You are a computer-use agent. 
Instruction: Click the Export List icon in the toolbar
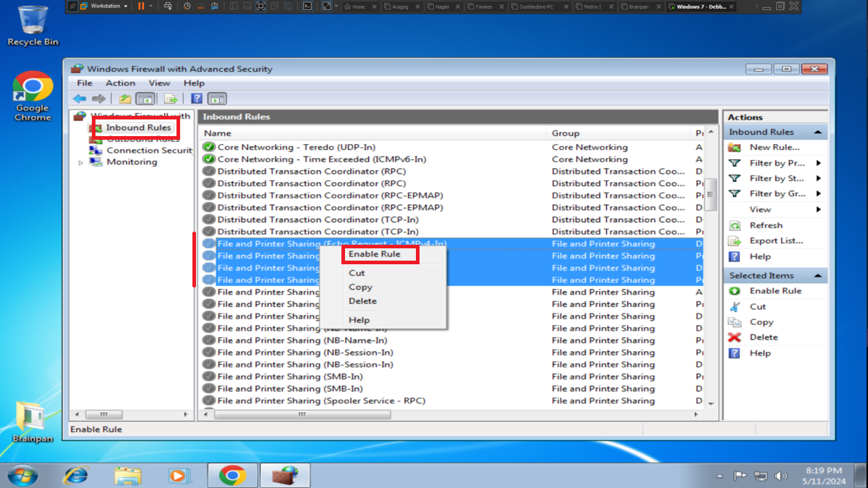[x=171, y=98]
